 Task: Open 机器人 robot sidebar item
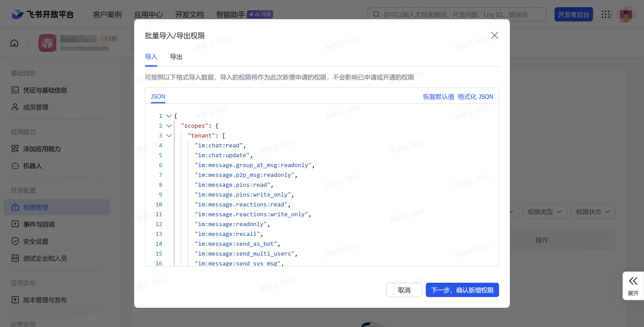tap(32, 166)
